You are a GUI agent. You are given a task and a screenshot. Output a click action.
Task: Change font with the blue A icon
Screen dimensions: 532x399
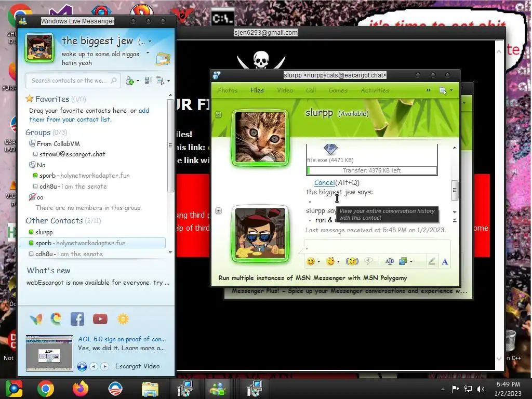pos(445,262)
